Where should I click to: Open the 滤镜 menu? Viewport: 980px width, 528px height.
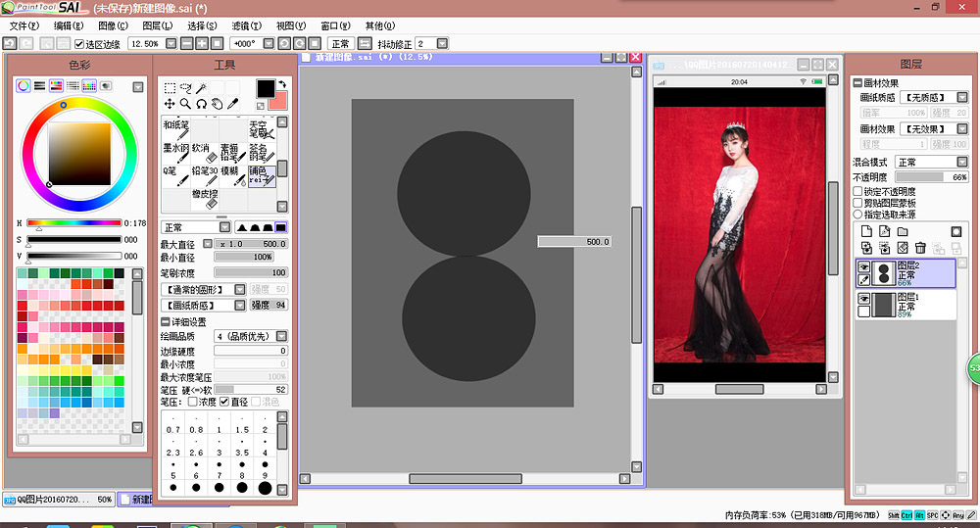[x=248, y=25]
